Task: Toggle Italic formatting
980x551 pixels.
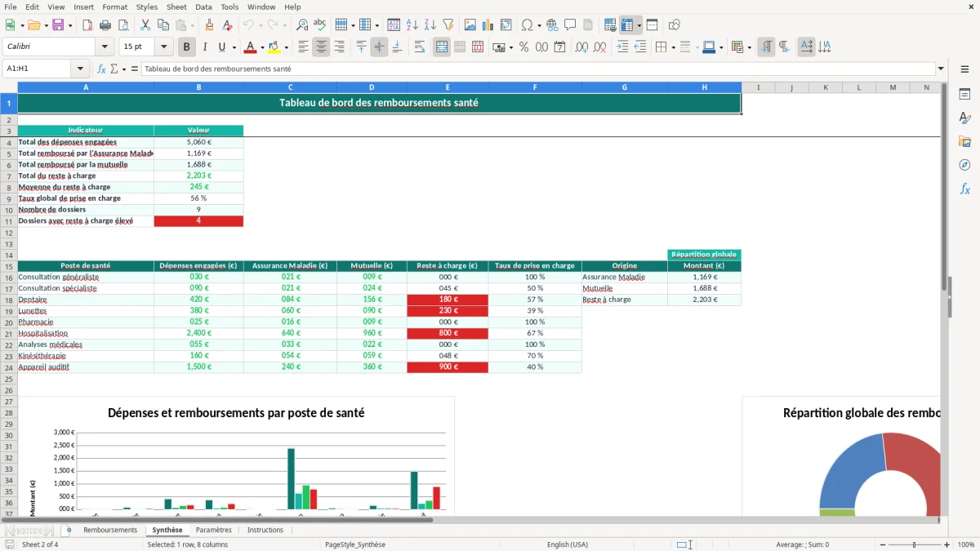Action: 204,47
